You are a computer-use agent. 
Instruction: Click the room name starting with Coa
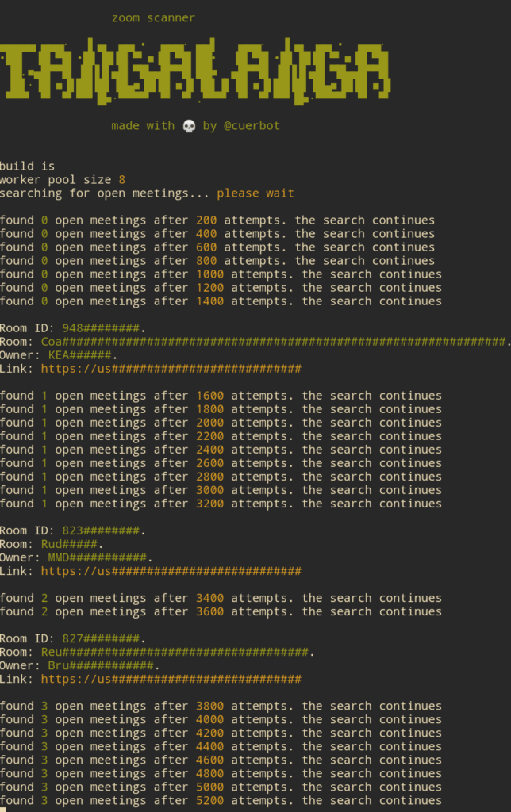(274, 342)
